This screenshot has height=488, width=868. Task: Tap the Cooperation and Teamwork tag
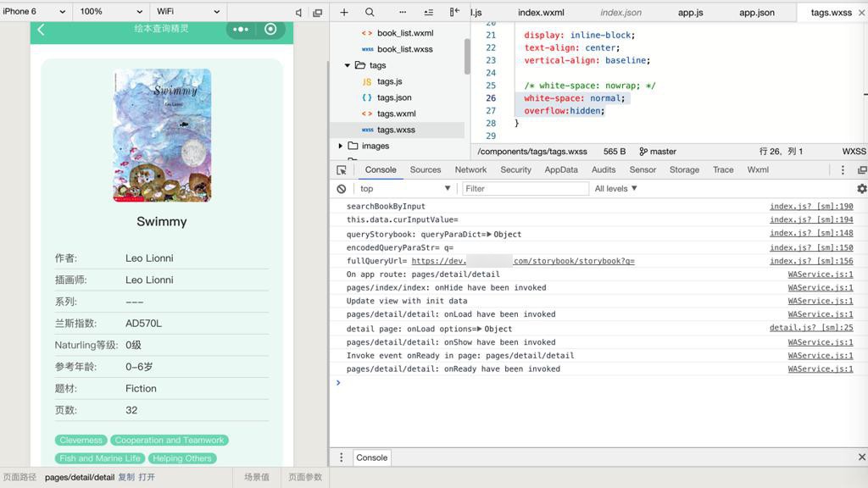tap(170, 441)
